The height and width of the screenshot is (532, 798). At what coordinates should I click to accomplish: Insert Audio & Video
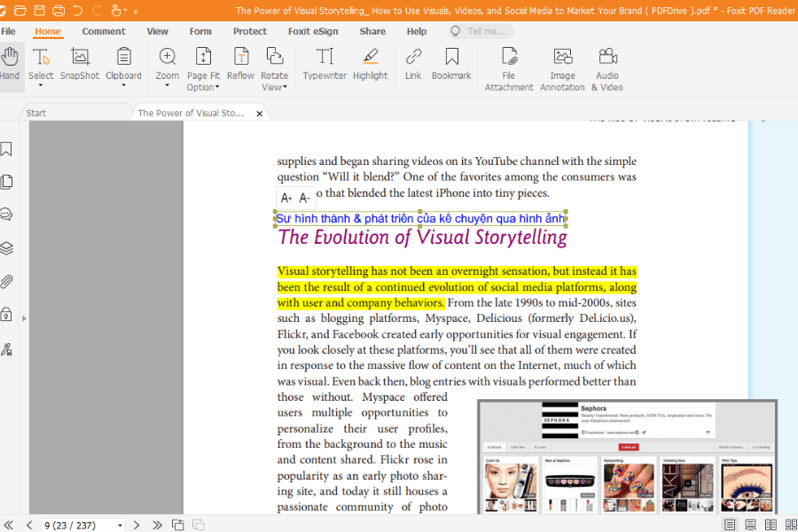(x=607, y=69)
